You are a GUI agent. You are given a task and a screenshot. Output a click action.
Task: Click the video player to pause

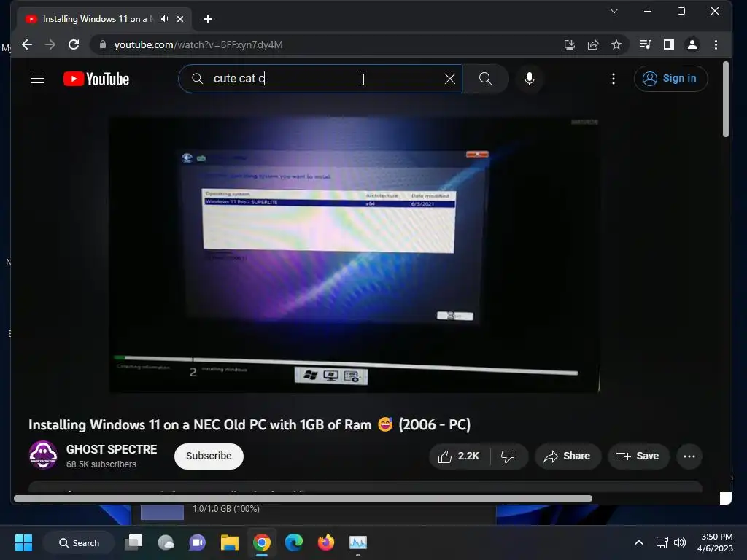point(355,254)
